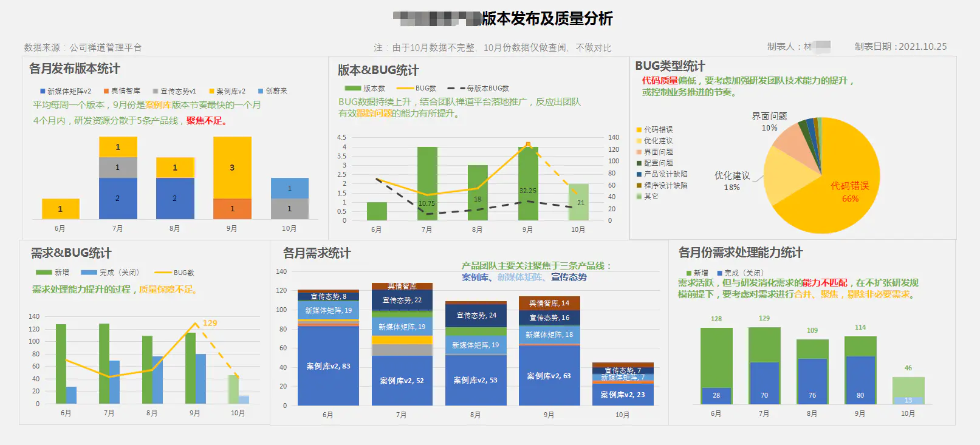980x445 pixels.
Task: Click the 案例库v2, 52 bar segment
Action: [x=402, y=381]
